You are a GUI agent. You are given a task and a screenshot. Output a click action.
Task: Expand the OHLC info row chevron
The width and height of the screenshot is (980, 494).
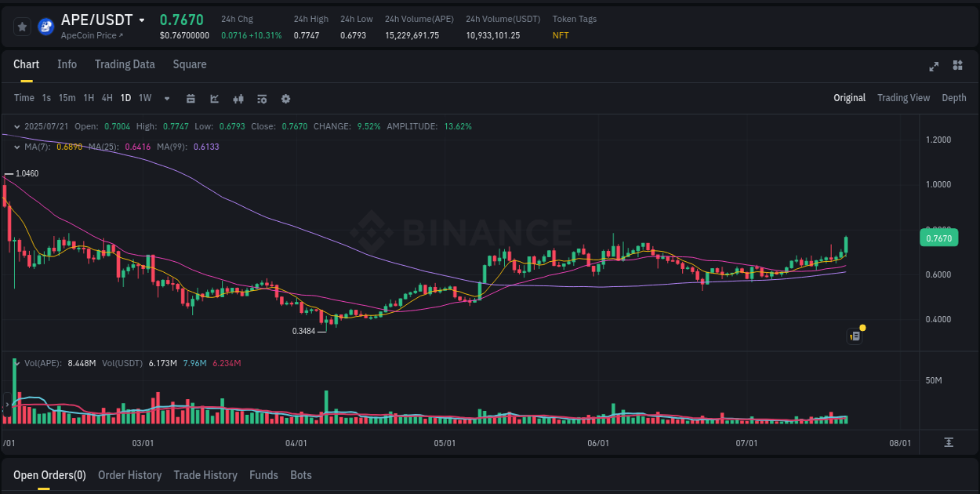(x=16, y=125)
